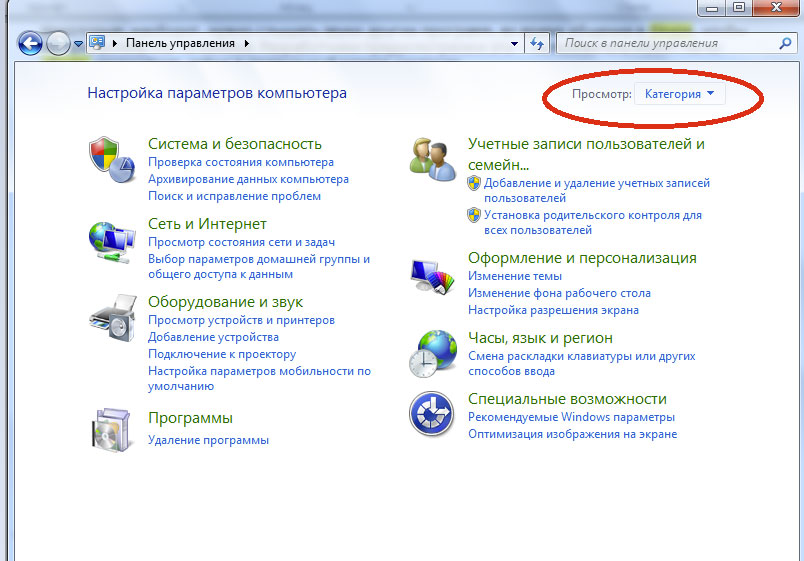Open Проверка состояния компьютера link
Screen dimensions: 804x561
click(x=241, y=162)
